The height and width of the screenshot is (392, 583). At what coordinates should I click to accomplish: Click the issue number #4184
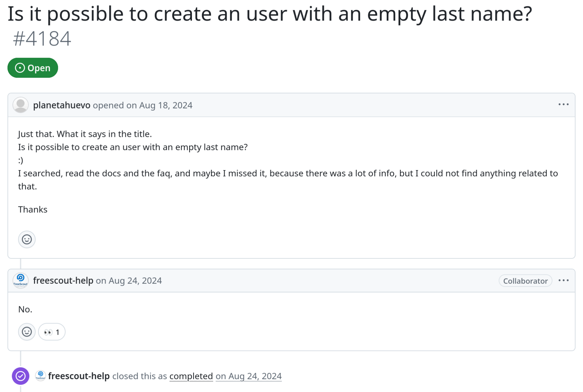click(42, 39)
